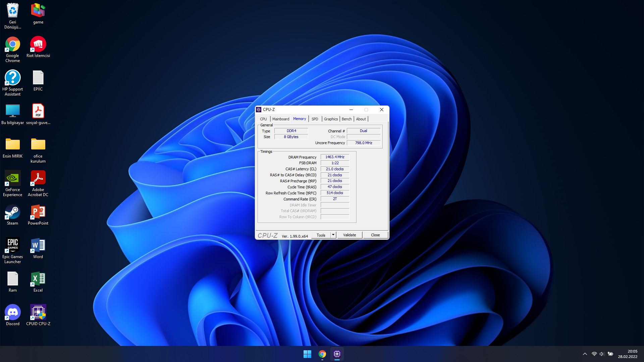Open the CPUID CPU-Z desktop shortcut
Screen dimensions: 644x362
(38, 313)
